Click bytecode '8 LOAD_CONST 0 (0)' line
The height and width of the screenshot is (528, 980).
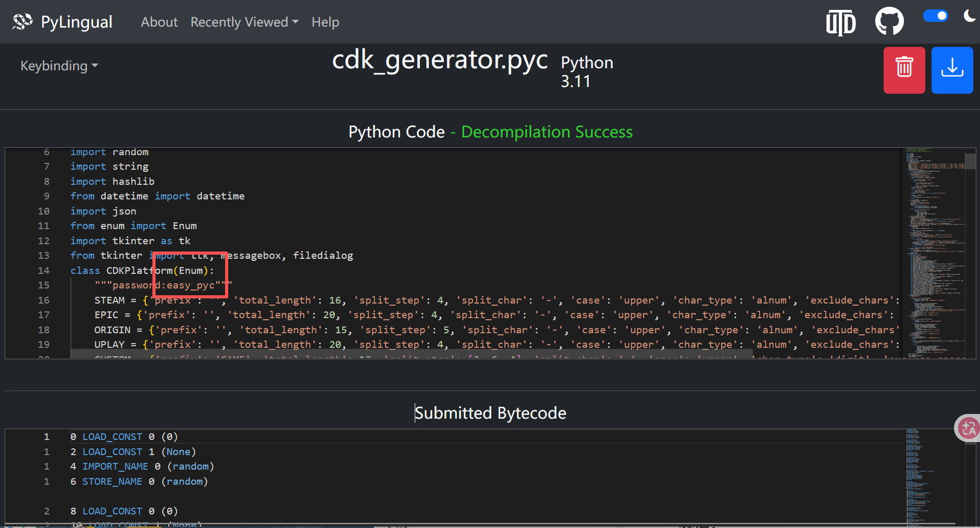tap(124, 511)
